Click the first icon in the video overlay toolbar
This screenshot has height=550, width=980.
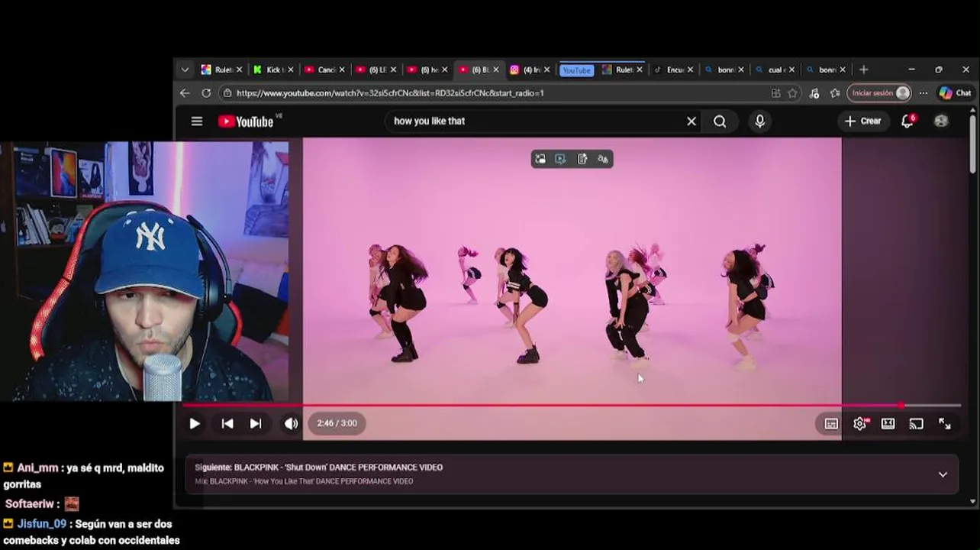click(540, 159)
